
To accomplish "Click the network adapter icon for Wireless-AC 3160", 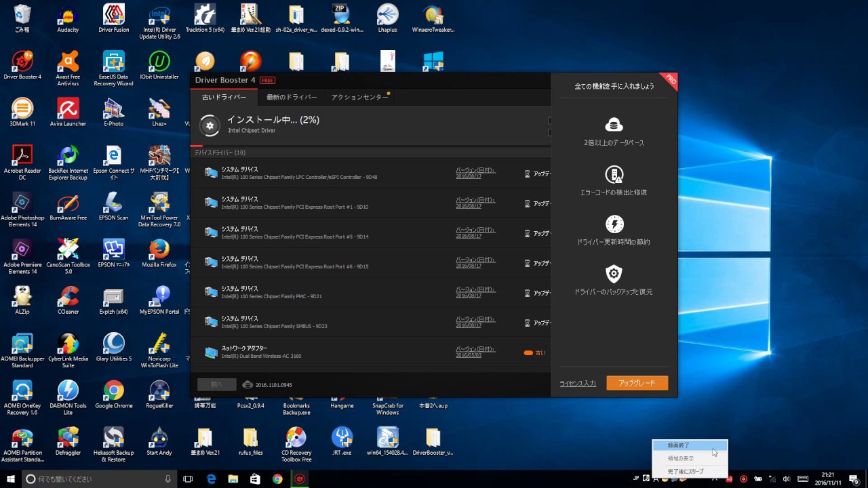I will 211,352.
